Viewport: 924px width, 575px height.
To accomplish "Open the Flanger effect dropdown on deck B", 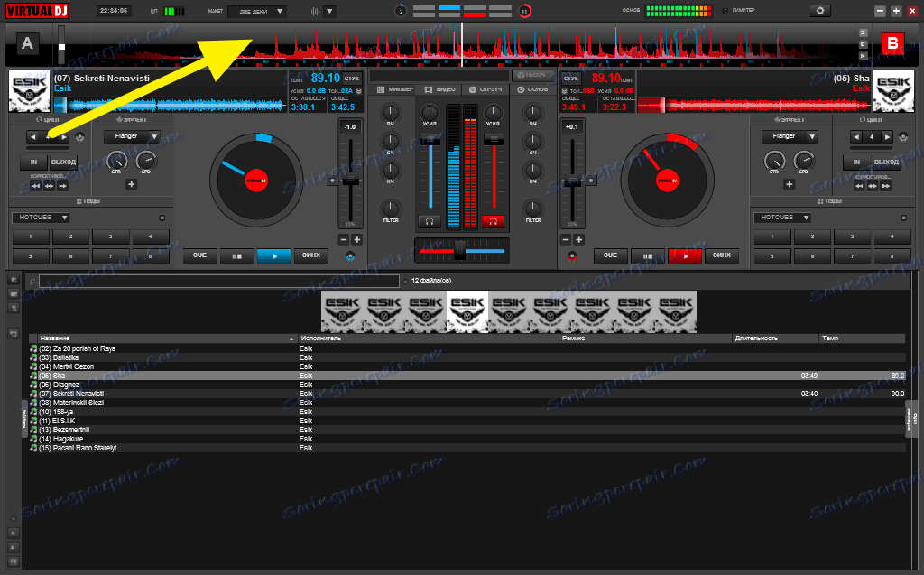I will pyautogui.click(x=790, y=136).
